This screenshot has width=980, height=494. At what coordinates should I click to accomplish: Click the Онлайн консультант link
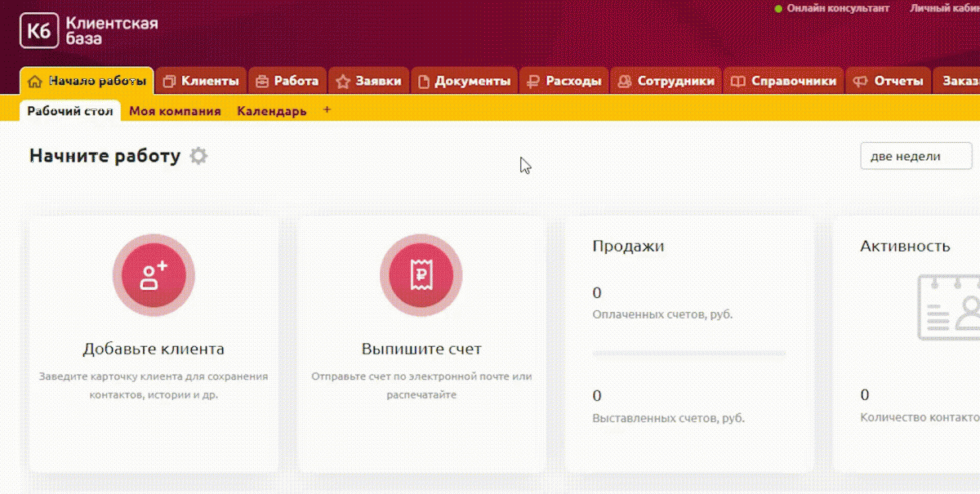(x=838, y=8)
